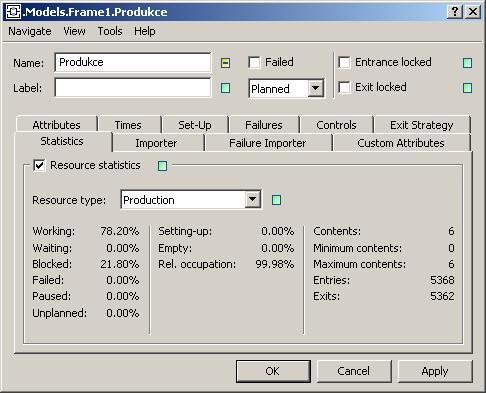This screenshot has height=393, width=486.
Task: Expand the Resource type Production dropdown arrow
Action: click(253, 200)
